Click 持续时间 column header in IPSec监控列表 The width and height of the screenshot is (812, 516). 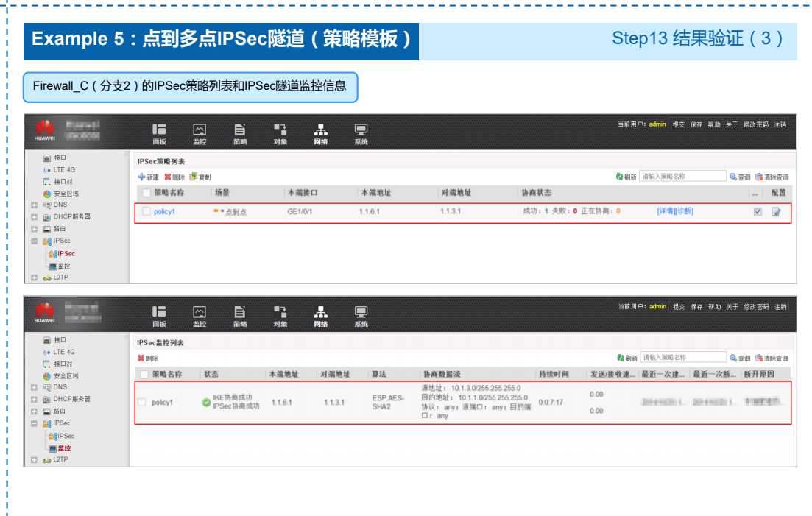pyautogui.click(x=554, y=374)
